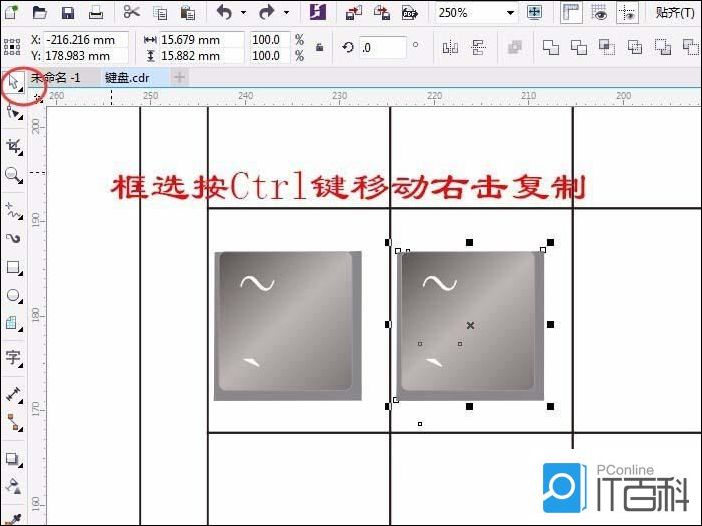Screen dimensions: 702x526
Task: Click the Paste clipboard icon
Action: (188, 13)
